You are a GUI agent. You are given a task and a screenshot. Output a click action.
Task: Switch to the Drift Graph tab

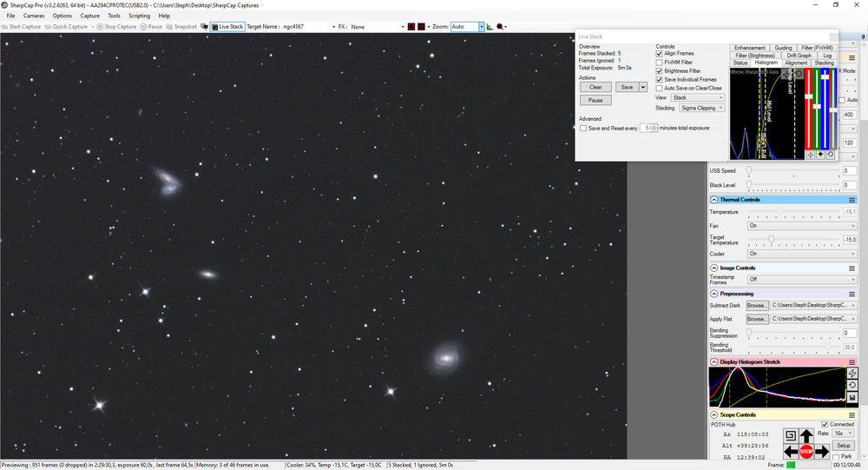click(x=799, y=56)
